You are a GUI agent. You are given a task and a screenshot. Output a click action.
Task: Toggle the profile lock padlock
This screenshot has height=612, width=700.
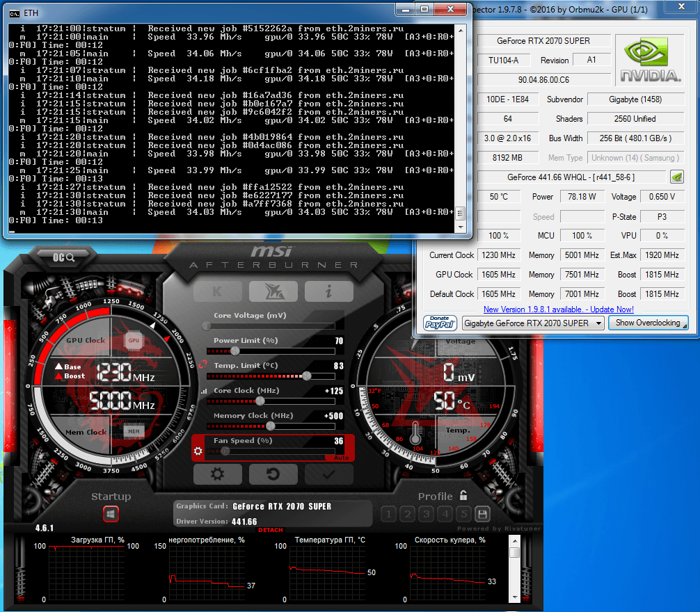463,496
